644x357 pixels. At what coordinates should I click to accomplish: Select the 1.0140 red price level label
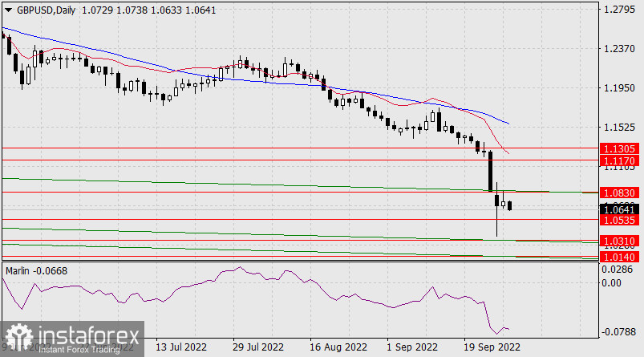click(619, 258)
